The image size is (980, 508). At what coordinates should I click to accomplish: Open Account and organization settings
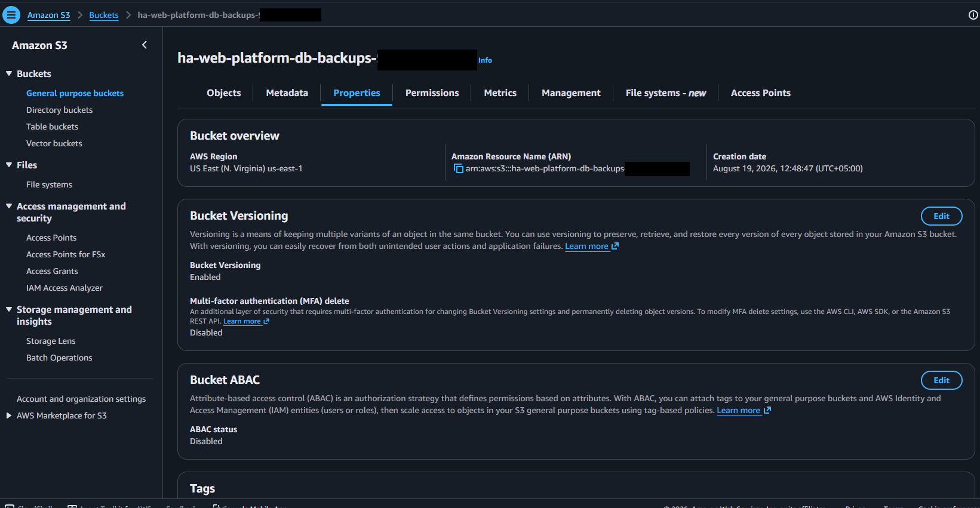(x=81, y=399)
